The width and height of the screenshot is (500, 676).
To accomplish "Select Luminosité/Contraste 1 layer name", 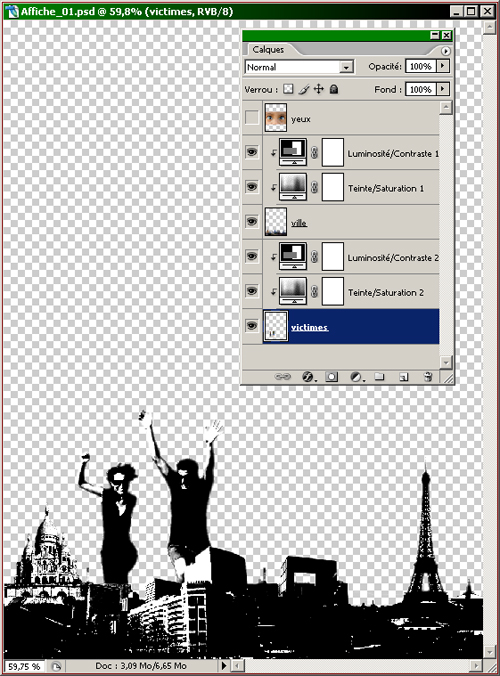I will click(x=393, y=153).
